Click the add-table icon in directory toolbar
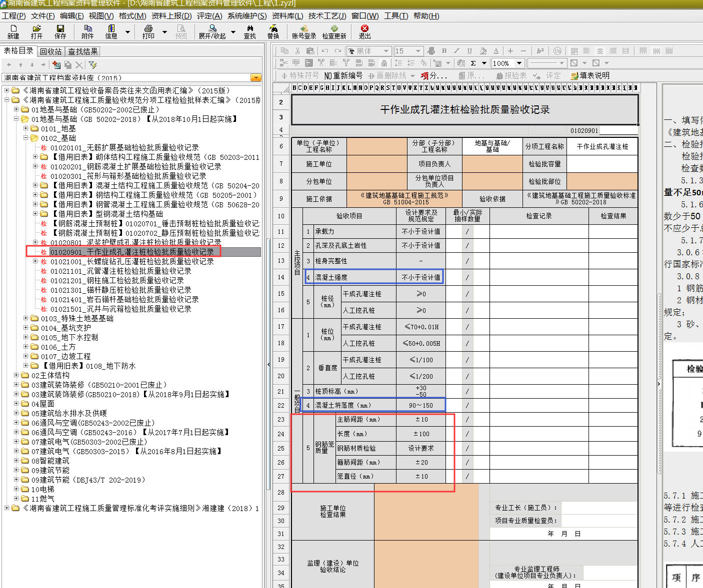 coord(56,65)
